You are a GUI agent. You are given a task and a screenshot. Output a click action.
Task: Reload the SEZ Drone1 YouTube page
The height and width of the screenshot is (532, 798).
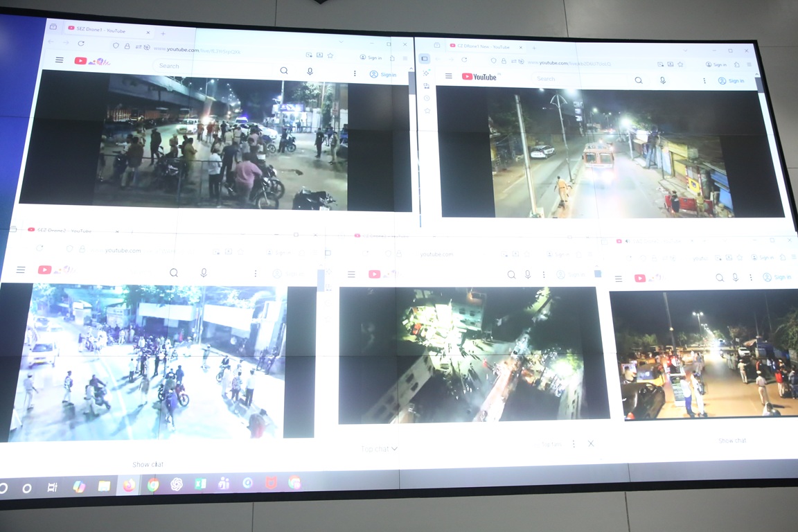[81, 43]
